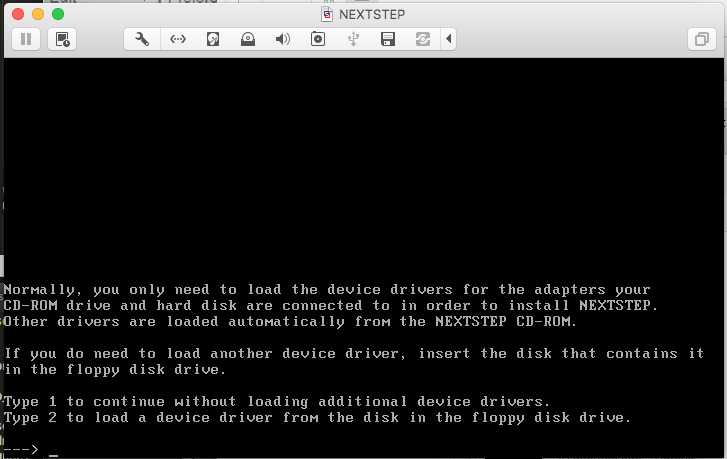Open the hard disk device icon
This screenshot has width=727, height=459.
[x=213, y=39]
